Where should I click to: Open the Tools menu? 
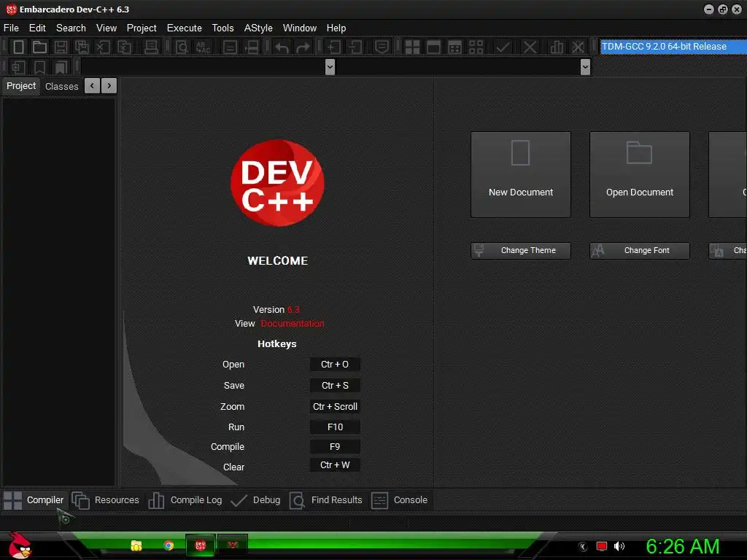point(223,28)
